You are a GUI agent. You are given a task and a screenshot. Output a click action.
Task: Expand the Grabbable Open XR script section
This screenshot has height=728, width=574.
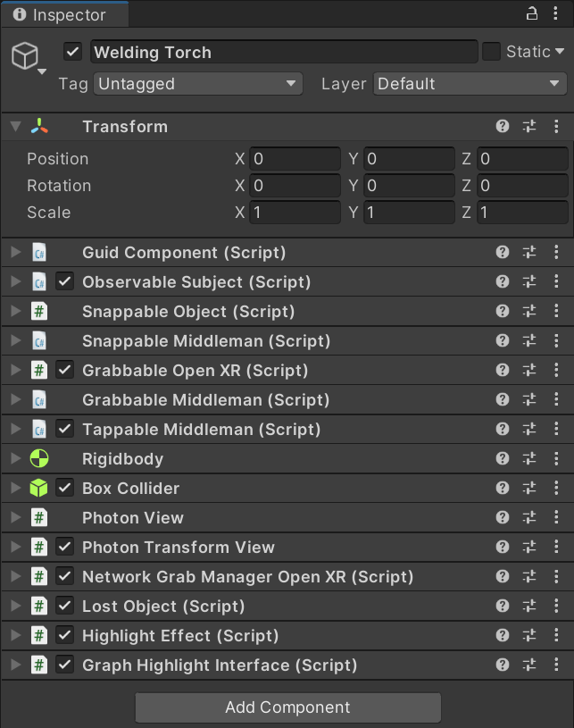[x=15, y=371]
